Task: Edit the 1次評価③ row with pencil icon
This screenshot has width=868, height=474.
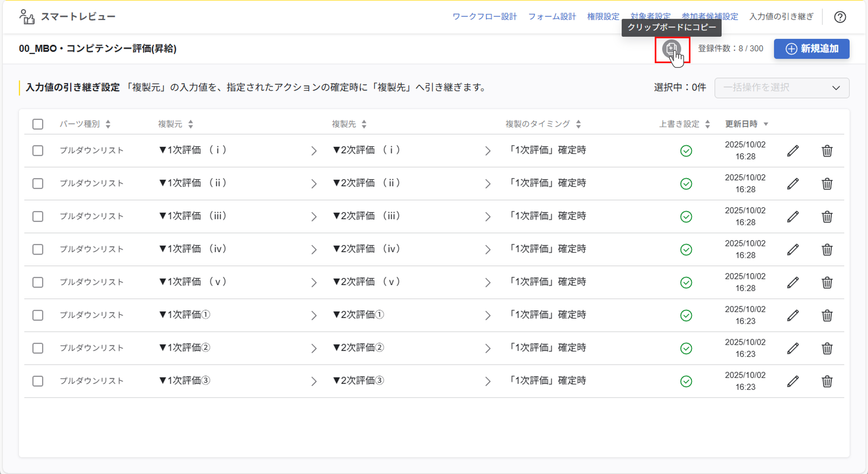Action: 793,381
